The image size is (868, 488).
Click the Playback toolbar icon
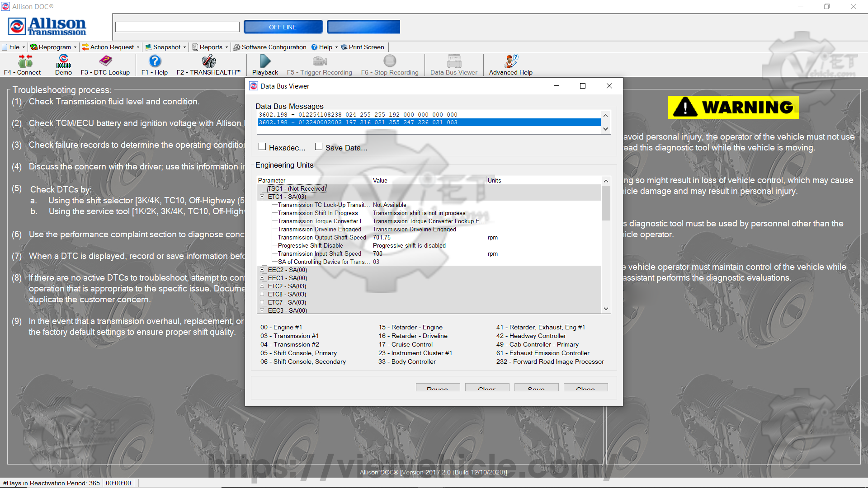click(x=265, y=65)
